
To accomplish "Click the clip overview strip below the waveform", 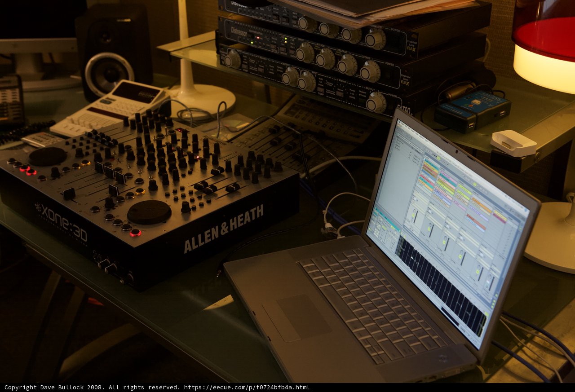I will pos(450,316).
